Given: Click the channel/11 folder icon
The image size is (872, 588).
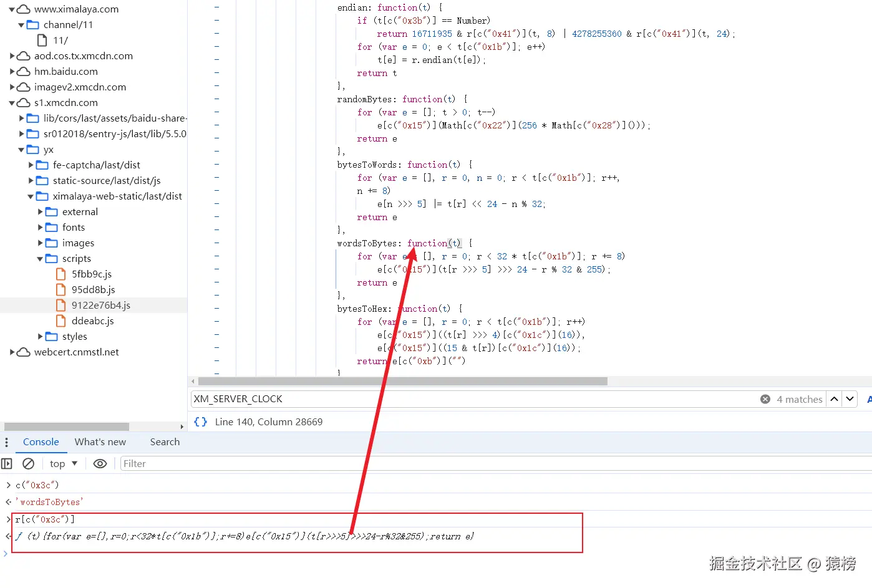Looking at the screenshot, I should tap(33, 25).
